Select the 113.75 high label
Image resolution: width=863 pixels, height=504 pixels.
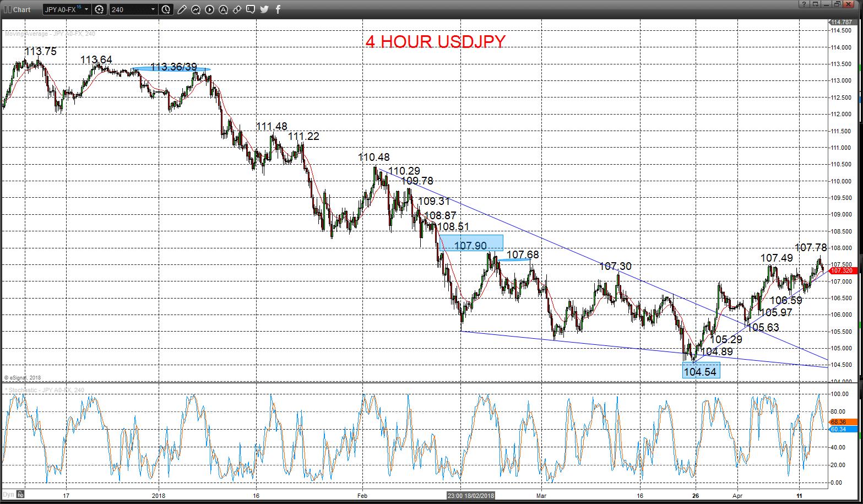(40, 51)
